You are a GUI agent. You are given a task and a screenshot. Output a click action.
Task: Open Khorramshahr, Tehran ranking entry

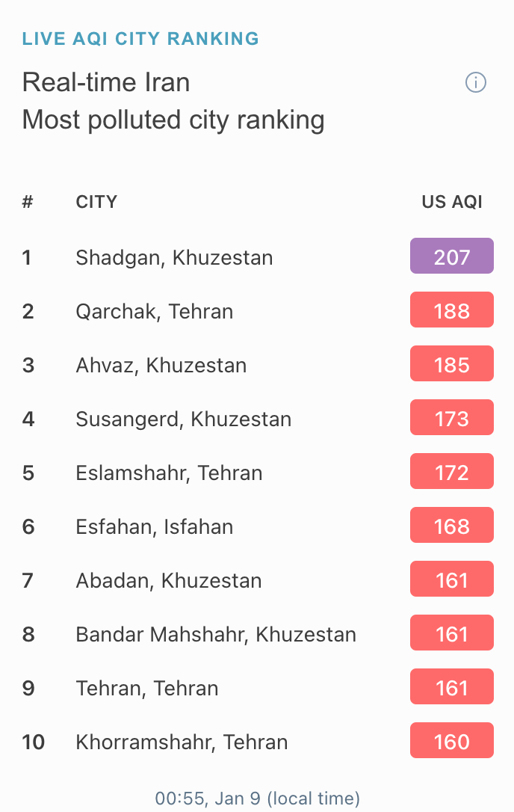(182, 742)
